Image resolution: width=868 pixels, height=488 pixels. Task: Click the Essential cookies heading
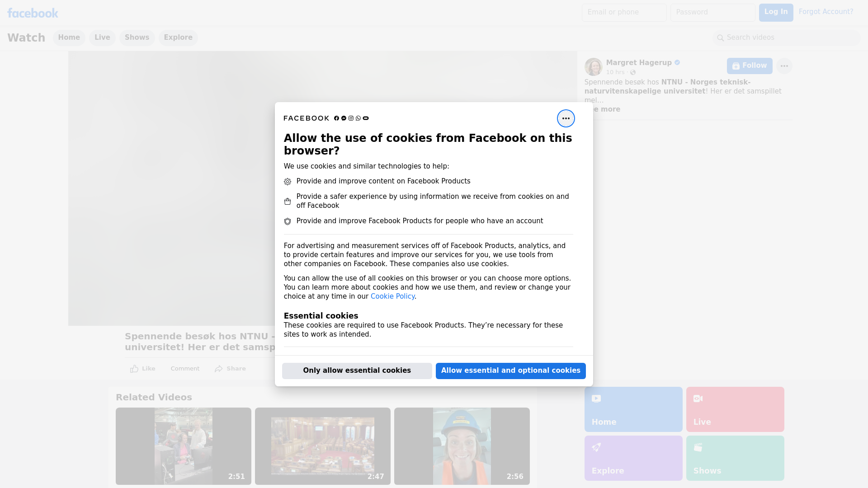click(x=321, y=316)
